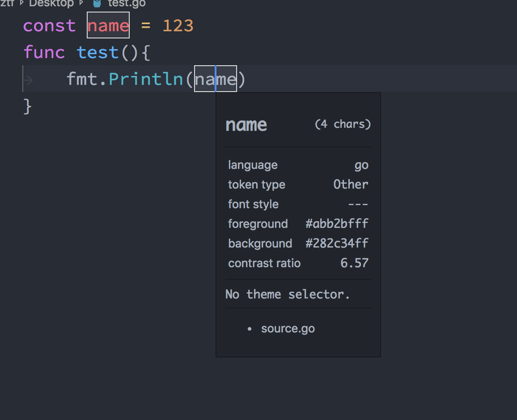This screenshot has width=517, height=420.
Task: Click the func keyword on line two
Action: [44, 52]
